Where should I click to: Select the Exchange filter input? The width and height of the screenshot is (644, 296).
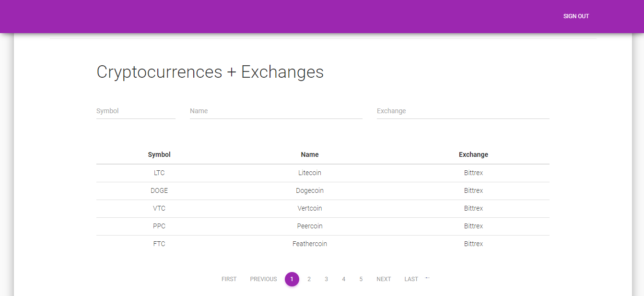(x=463, y=111)
